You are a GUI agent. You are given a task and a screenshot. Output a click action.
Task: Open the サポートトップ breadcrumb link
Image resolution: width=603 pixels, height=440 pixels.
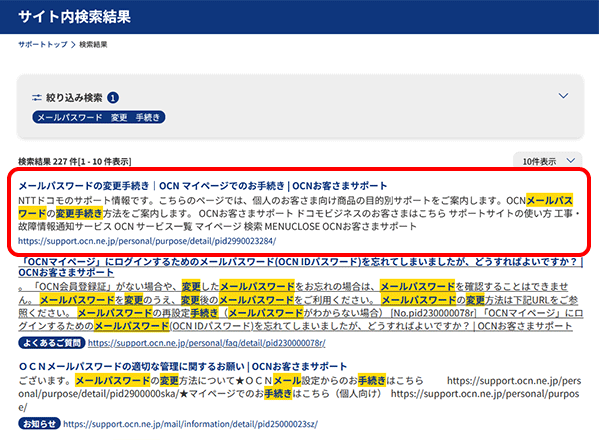coord(43,45)
